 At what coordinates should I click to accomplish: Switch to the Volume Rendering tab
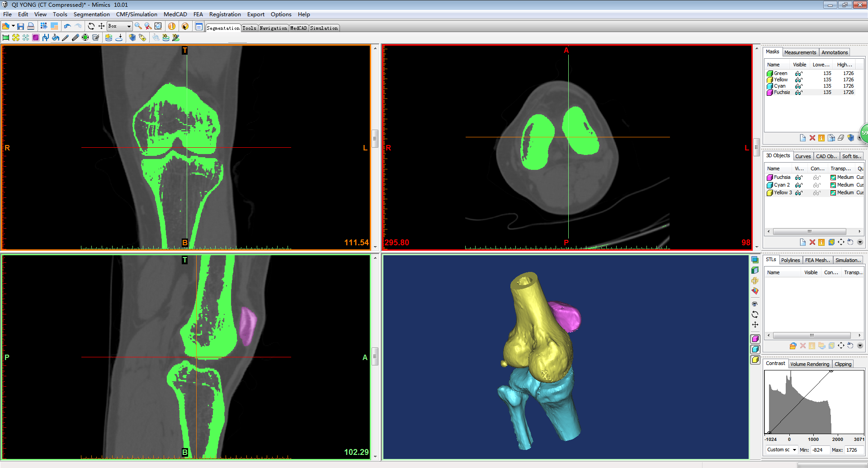point(809,364)
